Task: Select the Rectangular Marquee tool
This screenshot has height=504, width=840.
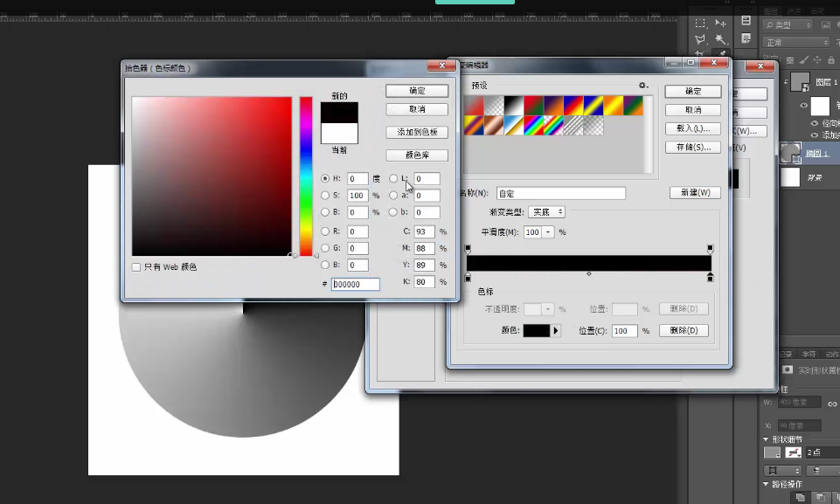Action: pos(700,23)
